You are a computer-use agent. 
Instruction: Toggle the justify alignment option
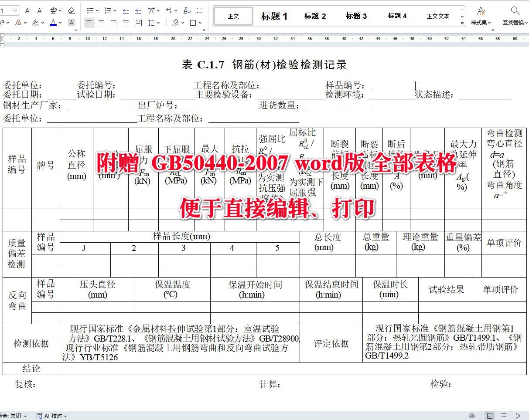(x=126, y=22)
